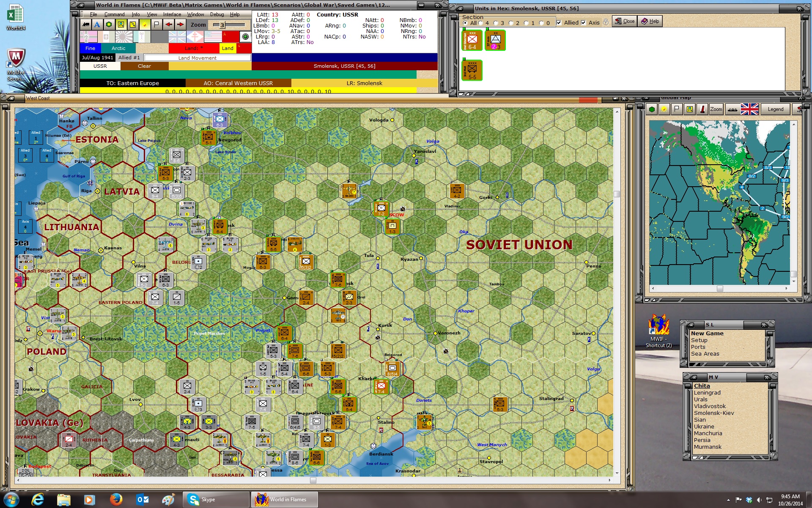Click yellow unit counter icon in Global Map
The image size is (812, 508).
click(690, 109)
